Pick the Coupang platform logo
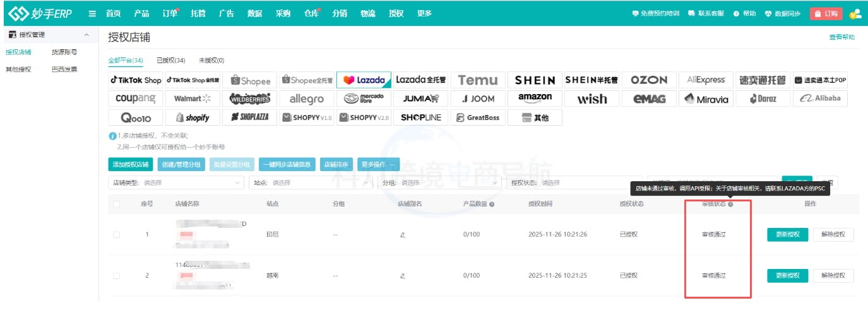Viewport: 868px width, 334px height. tap(136, 98)
